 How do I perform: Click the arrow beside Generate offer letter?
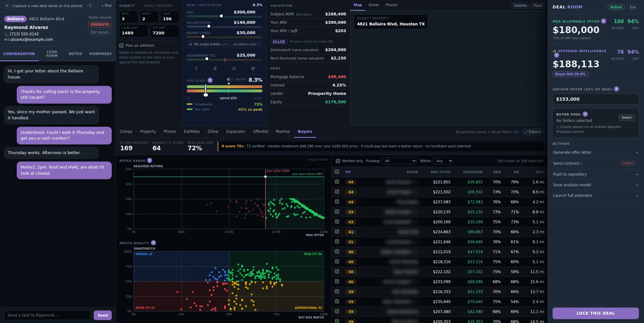[636, 152]
